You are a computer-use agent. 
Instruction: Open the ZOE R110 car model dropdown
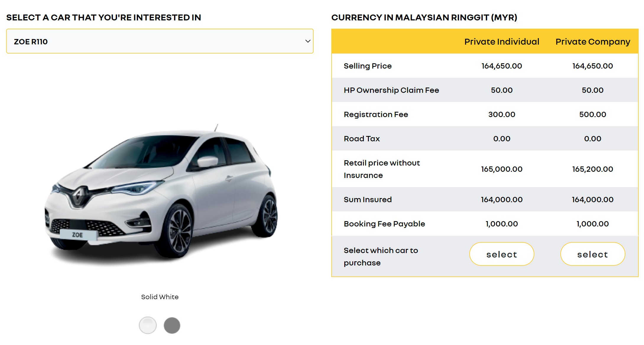point(160,41)
